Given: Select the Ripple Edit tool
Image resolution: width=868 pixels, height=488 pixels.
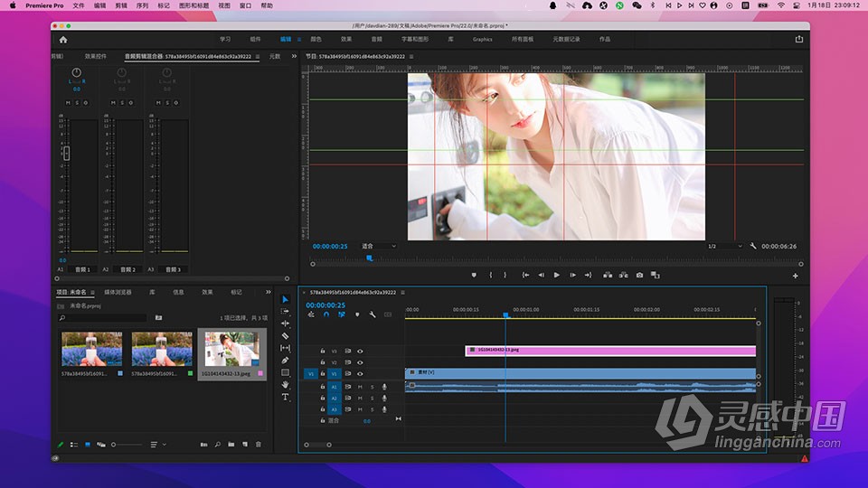Looking at the screenshot, I should point(285,324).
